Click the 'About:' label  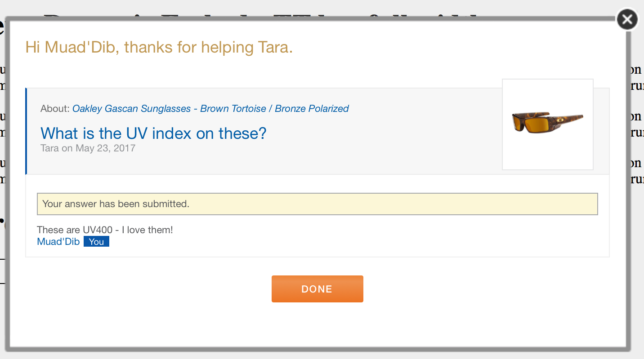click(55, 109)
